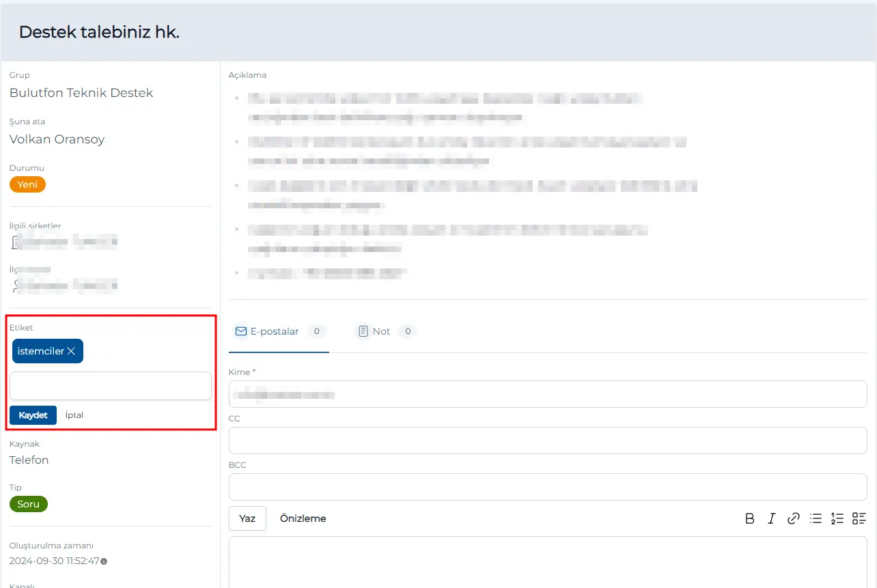Image resolution: width=877 pixels, height=588 pixels.
Task: Insert a link with the chain icon
Action: click(793, 518)
